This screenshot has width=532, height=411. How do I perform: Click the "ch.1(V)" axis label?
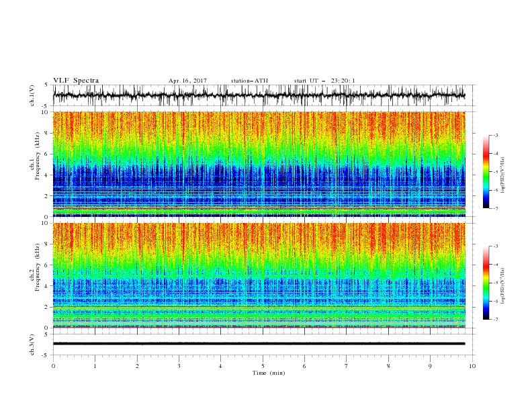32,95
